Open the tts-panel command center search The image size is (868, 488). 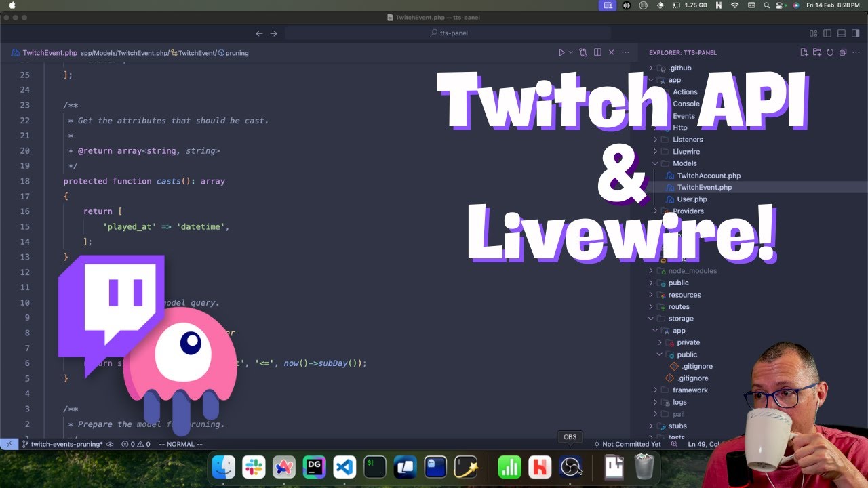coord(448,33)
